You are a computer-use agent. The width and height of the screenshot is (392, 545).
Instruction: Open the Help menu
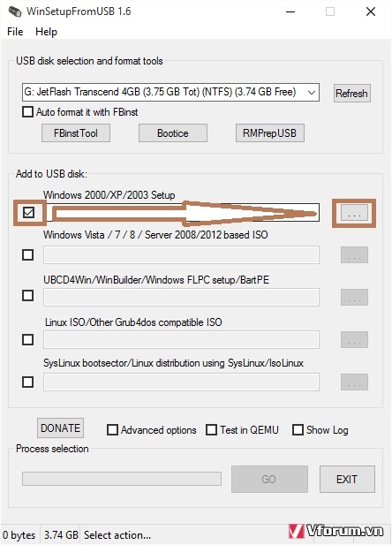(x=46, y=32)
